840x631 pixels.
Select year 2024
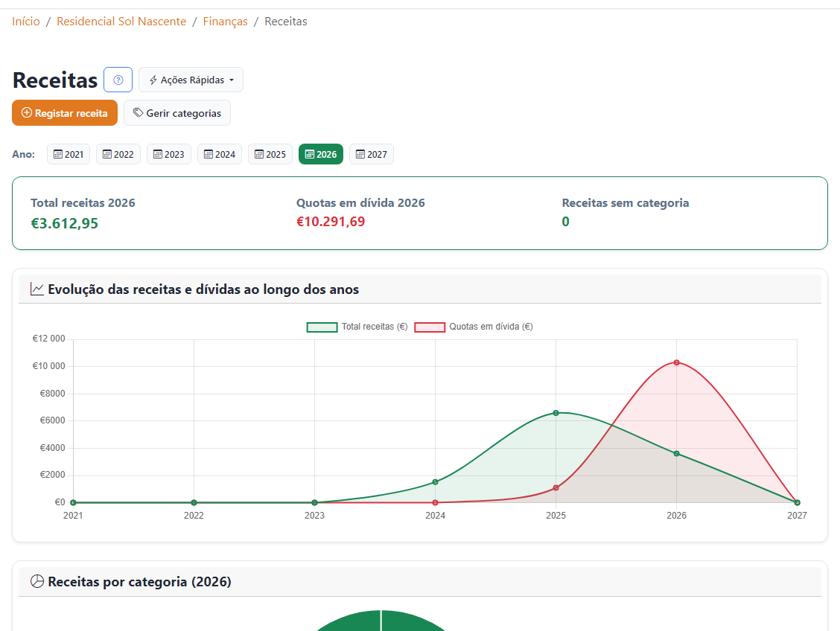[x=220, y=154]
